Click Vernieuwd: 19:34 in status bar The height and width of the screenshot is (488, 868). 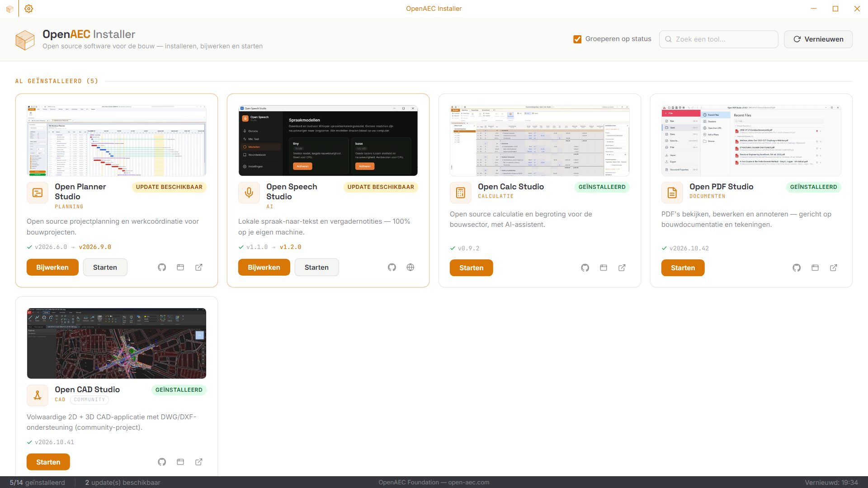pos(831,483)
